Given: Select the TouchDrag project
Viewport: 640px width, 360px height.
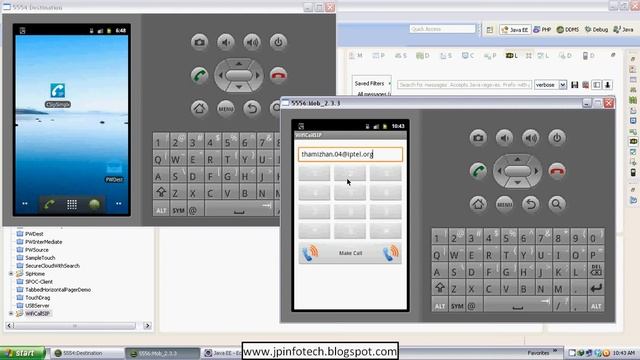Looking at the screenshot, I should click(x=38, y=298).
